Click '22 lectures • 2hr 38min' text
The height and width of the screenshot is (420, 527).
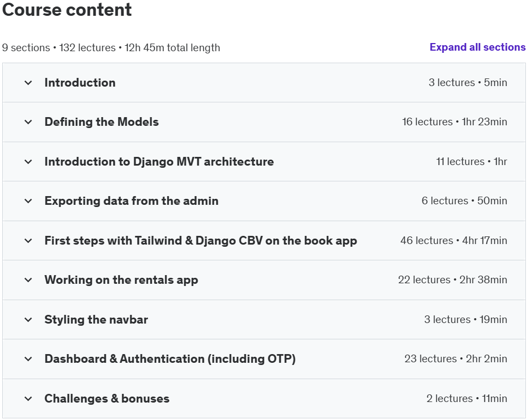pyautogui.click(x=452, y=280)
